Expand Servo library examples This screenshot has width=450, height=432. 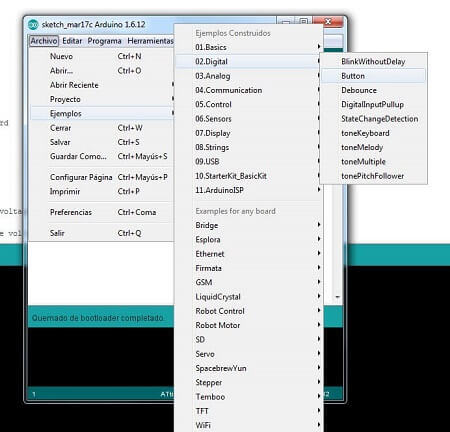[249, 354]
